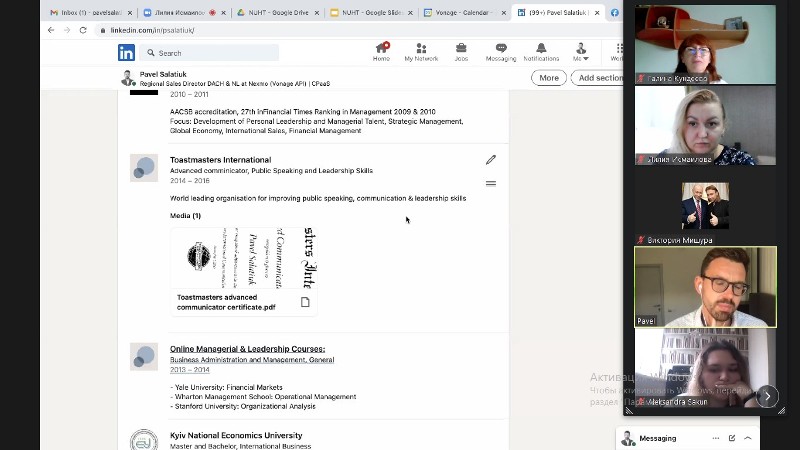Open Toastmasters International heading
Screen dimensions: 800x450
click(x=220, y=160)
